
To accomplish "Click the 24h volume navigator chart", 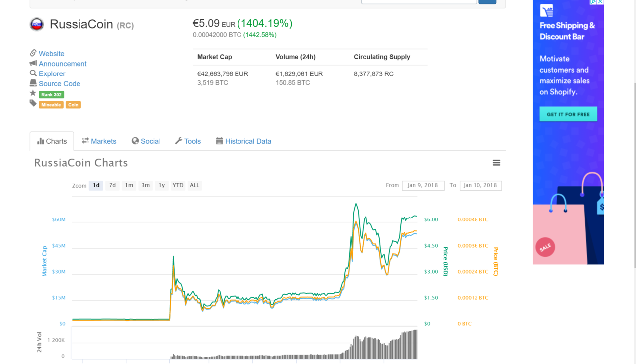I will [x=244, y=343].
